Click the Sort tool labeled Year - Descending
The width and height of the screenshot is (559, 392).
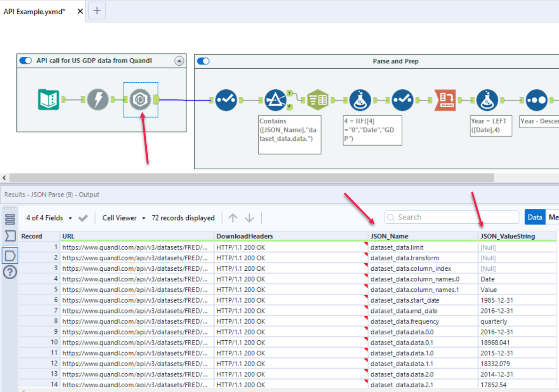537,100
